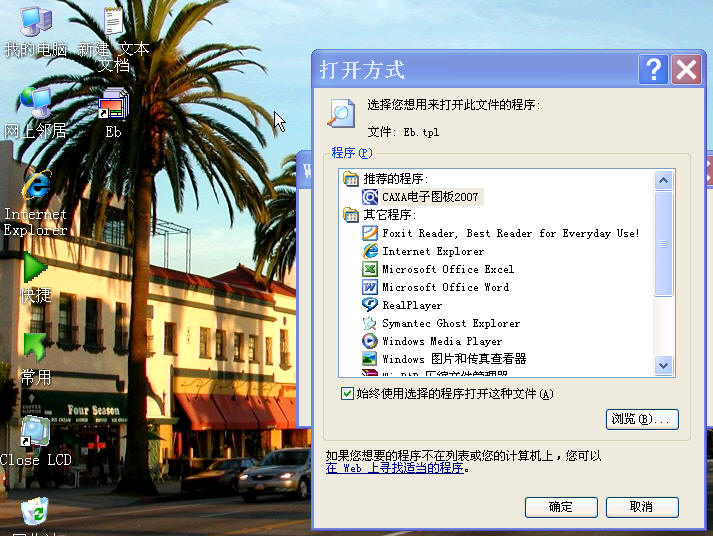
Task: Click the program list scrollbar thumb
Action: pos(663,244)
